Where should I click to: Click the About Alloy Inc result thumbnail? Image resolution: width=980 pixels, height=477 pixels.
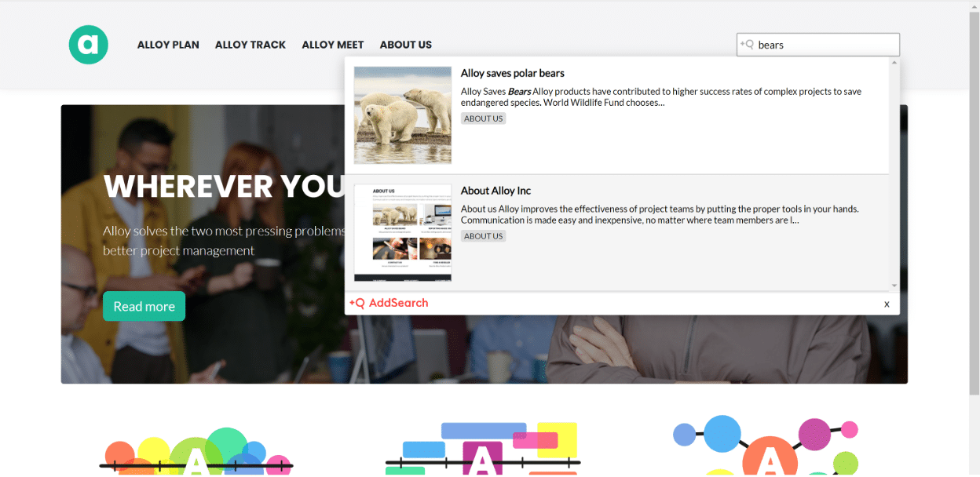click(403, 232)
